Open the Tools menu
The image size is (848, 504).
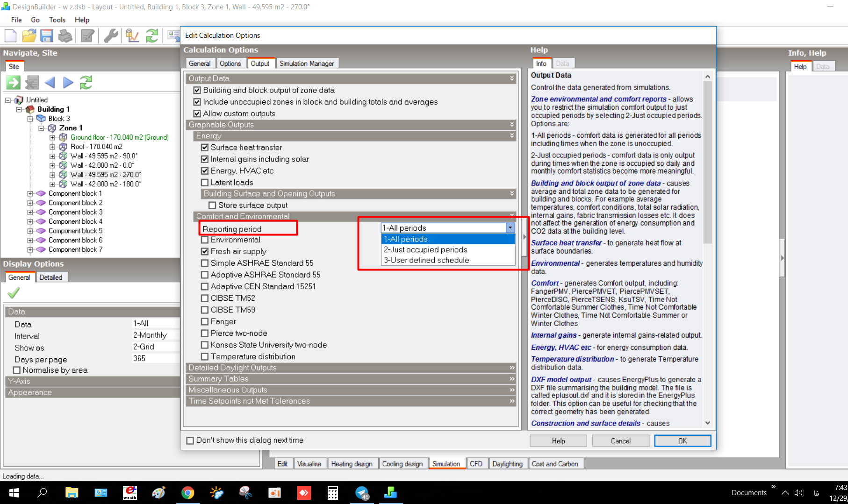click(57, 20)
